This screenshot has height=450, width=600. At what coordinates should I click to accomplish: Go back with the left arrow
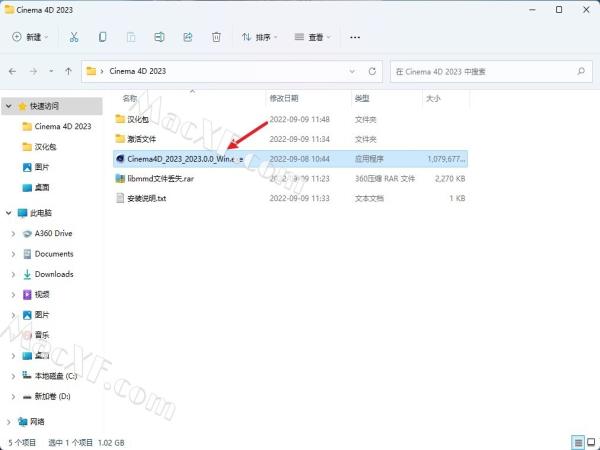point(12,71)
